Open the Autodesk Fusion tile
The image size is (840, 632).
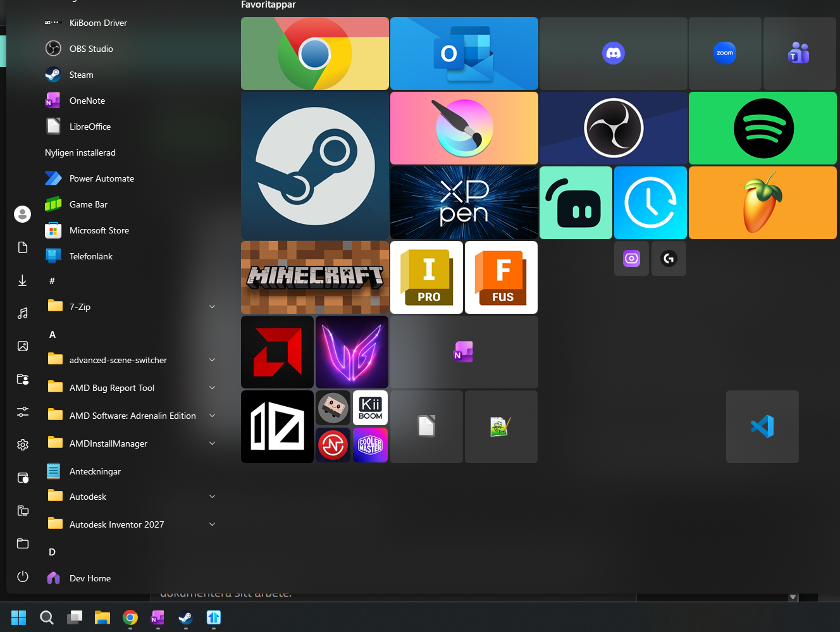click(501, 278)
